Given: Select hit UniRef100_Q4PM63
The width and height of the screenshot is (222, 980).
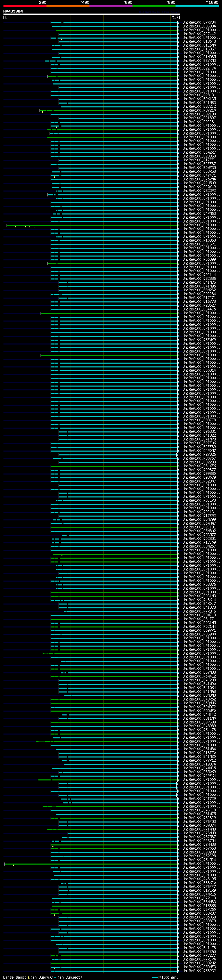Looking at the screenshot, I should pyautogui.click(x=199, y=214).
